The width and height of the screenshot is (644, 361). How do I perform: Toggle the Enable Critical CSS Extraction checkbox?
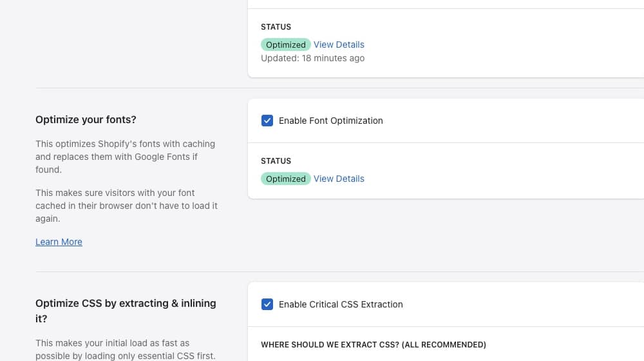[x=267, y=304]
